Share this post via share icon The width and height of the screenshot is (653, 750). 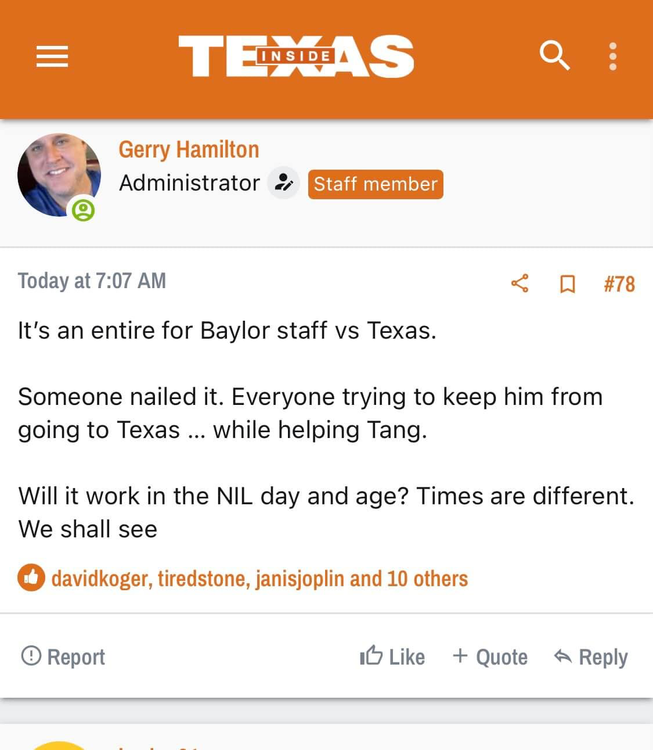tap(520, 284)
